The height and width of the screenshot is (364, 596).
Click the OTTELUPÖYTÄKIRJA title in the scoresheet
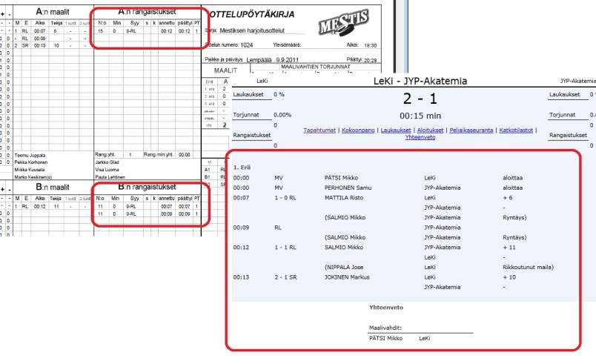[x=251, y=14]
